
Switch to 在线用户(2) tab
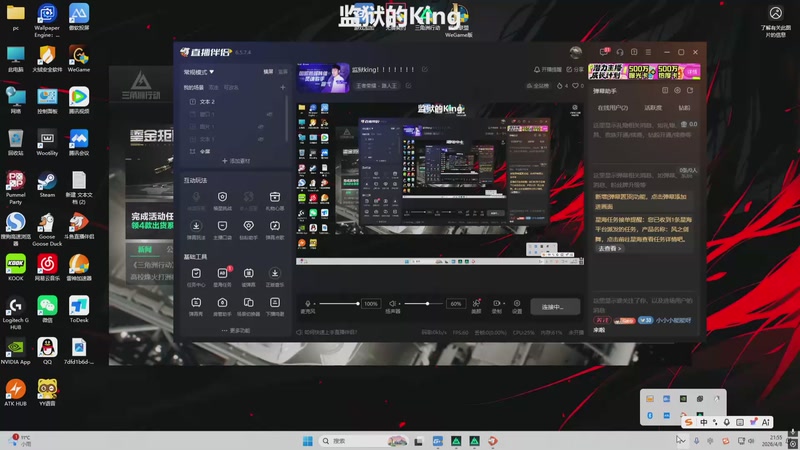[x=612, y=108]
